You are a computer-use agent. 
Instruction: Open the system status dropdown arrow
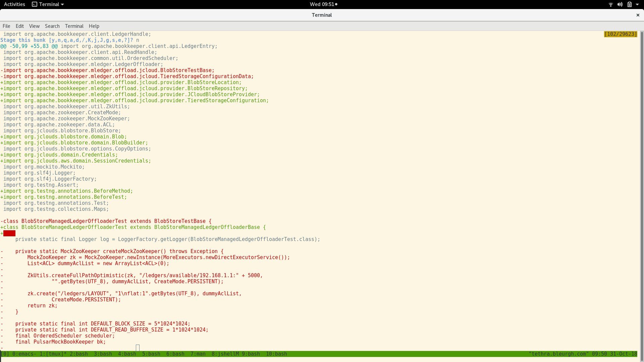(x=637, y=4)
